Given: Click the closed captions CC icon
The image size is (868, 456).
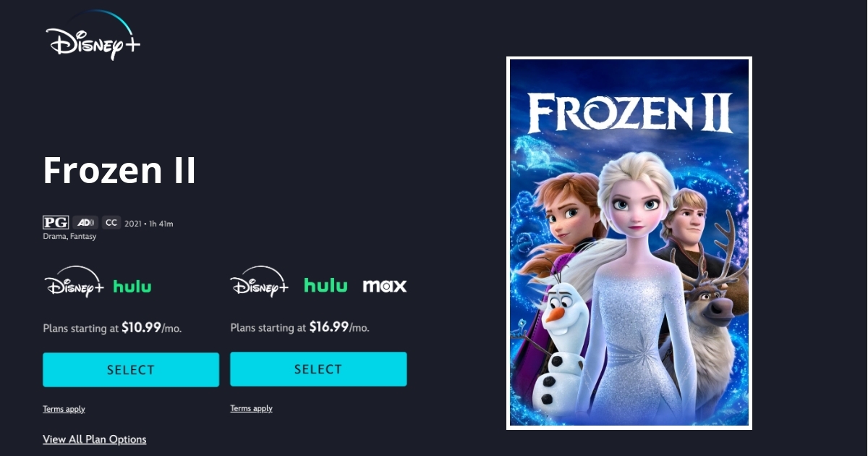Looking at the screenshot, I should pyautogui.click(x=111, y=223).
